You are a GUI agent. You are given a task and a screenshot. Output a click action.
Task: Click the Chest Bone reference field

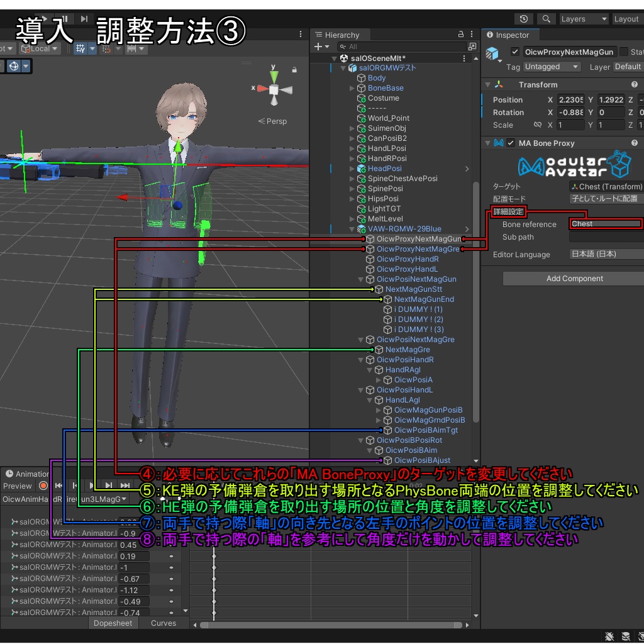606,224
